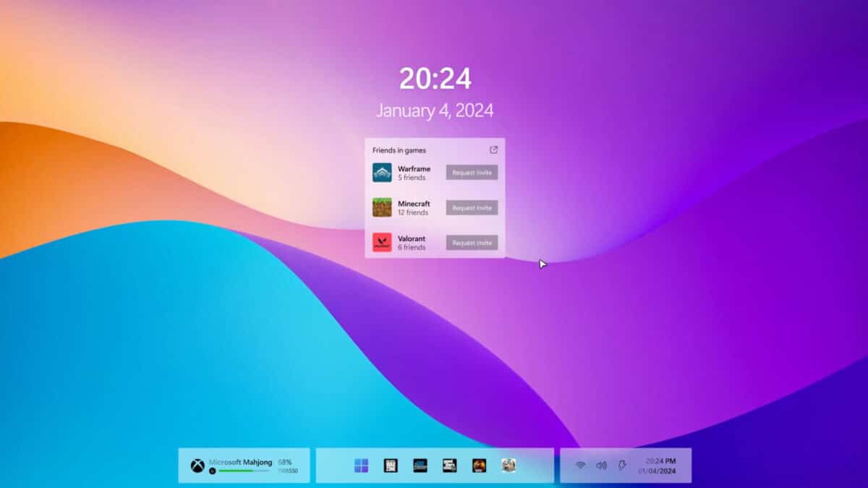Open Friends in games in external view
The height and width of the screenshot is (488, 868).
tap(494, 150)
